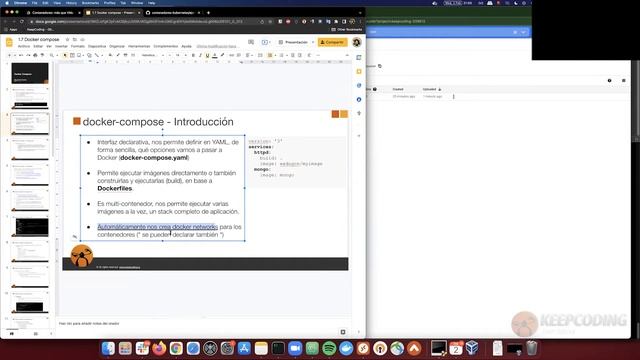
Task: Open Google Tasks side panel icon
Action: click(x=359, y=85)
